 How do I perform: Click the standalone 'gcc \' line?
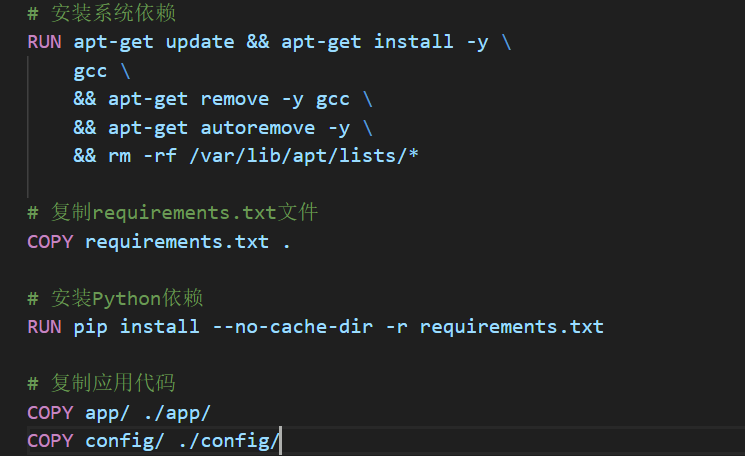(x=102, y=71)
